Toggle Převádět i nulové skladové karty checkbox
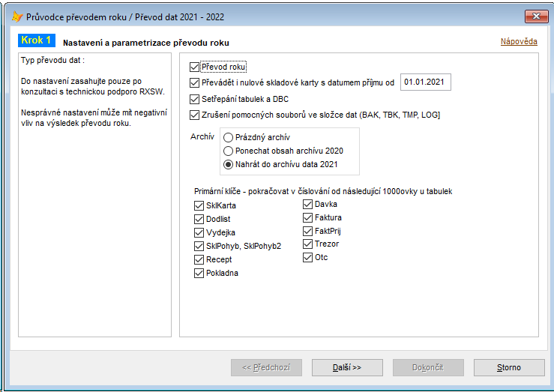The height and width of the screenshot is (392, 554). (194, 82)
